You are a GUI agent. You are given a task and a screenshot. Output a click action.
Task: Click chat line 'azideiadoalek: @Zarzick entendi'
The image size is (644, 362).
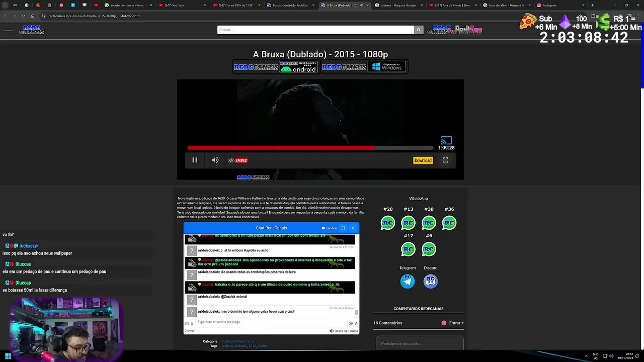(222, 297)
